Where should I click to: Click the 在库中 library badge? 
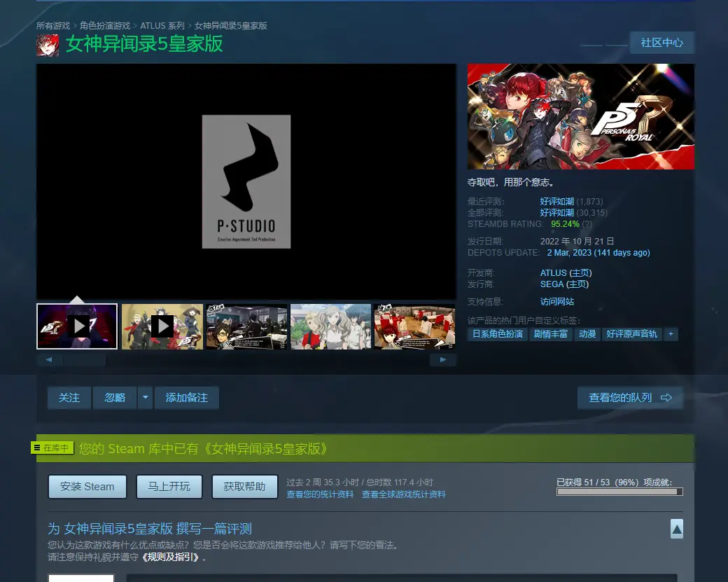coord(52,448)
